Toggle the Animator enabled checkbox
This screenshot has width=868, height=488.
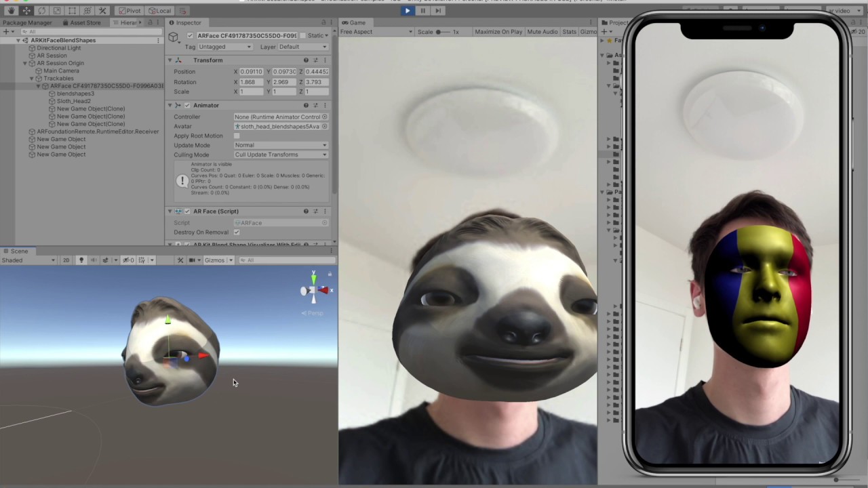(x=188, y=106)
